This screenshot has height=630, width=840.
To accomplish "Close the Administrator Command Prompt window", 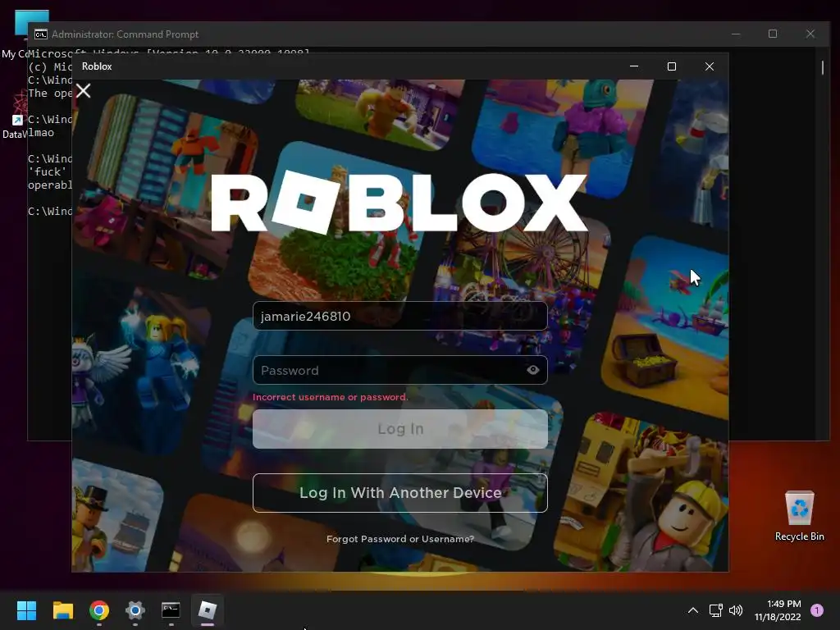I will [810, 34].
